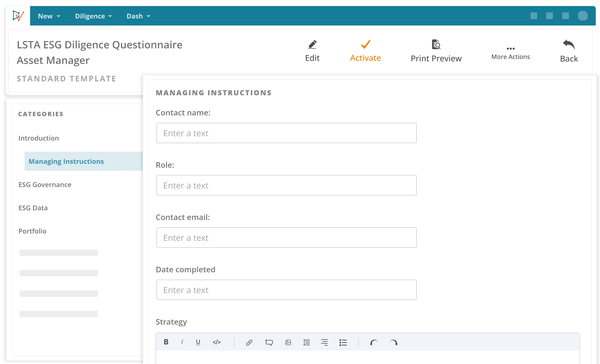Toggle underline in Strategy editor
Screen dimensions: 600x364
tap(198, 342)
